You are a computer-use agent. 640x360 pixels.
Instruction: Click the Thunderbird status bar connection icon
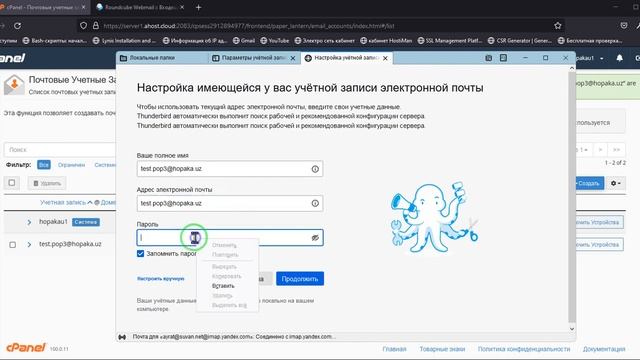pos(122,337)
